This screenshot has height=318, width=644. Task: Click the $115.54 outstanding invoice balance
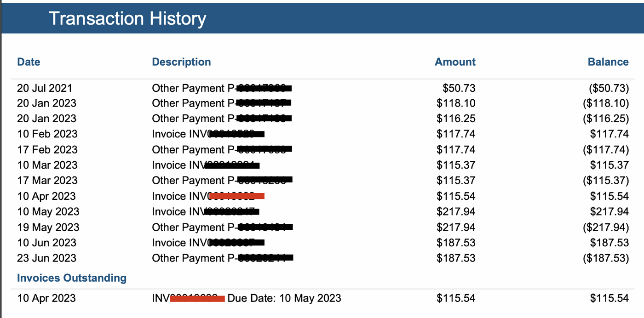609,298
